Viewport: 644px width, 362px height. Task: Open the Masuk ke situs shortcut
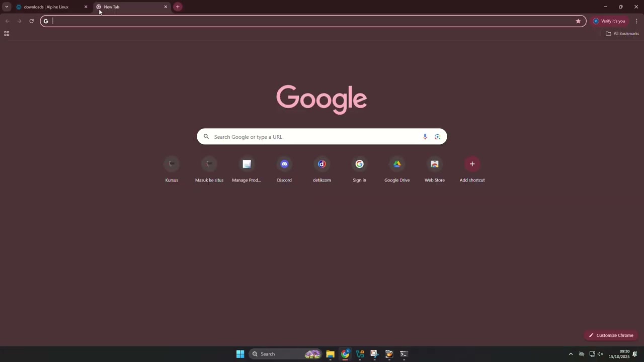pos(209,169)
